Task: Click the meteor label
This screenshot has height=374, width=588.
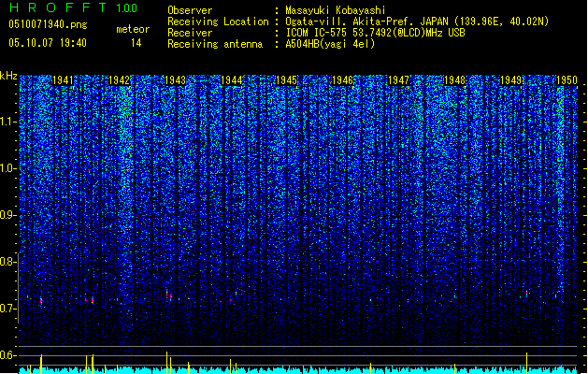Action: (x=133, y=29)
